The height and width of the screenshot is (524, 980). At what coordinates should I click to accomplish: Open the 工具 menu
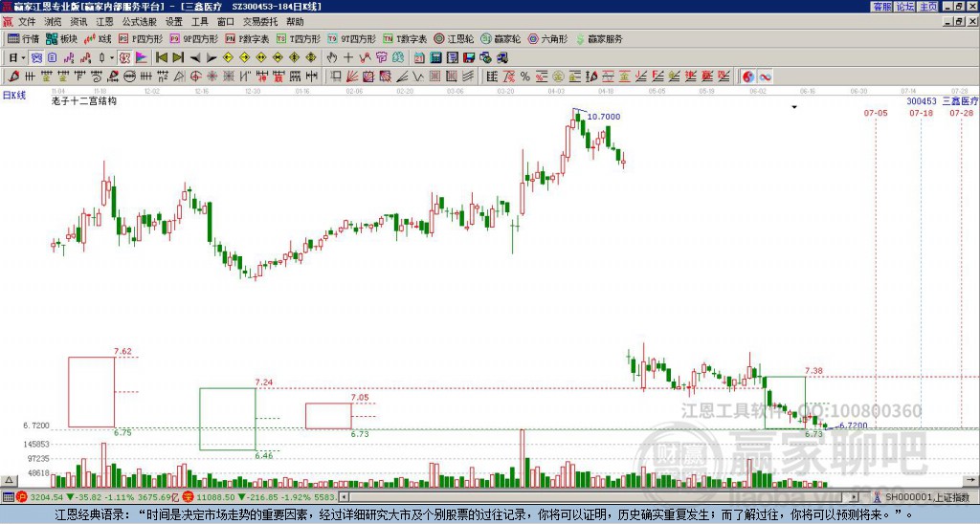point(200,22)
